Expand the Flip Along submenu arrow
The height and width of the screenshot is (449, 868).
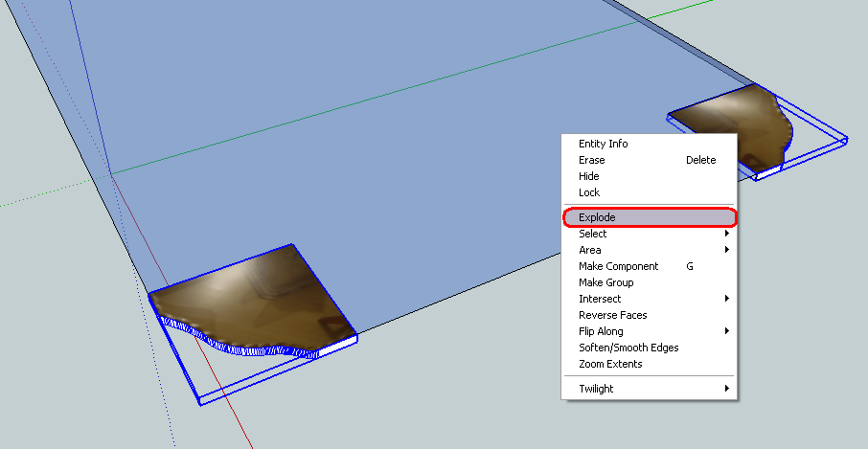[x=727, y=331]
